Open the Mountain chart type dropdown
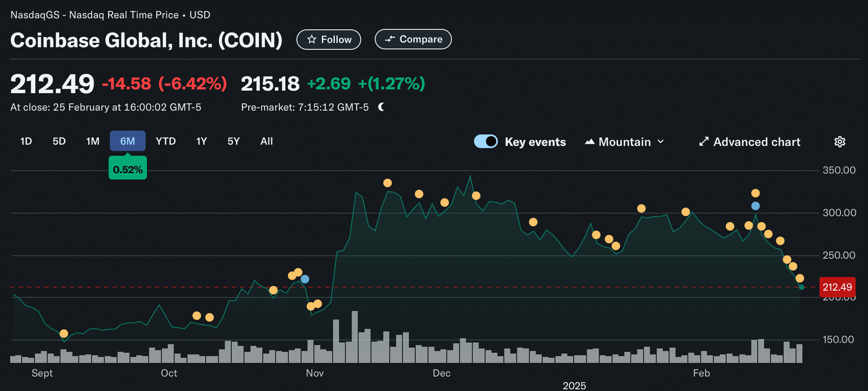Screen dimensions: 868x391 pyautogui.click(x=625, y=142)
